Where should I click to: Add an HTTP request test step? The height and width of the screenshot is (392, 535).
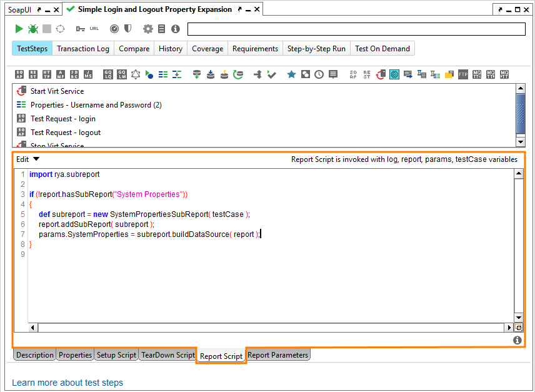47,74
